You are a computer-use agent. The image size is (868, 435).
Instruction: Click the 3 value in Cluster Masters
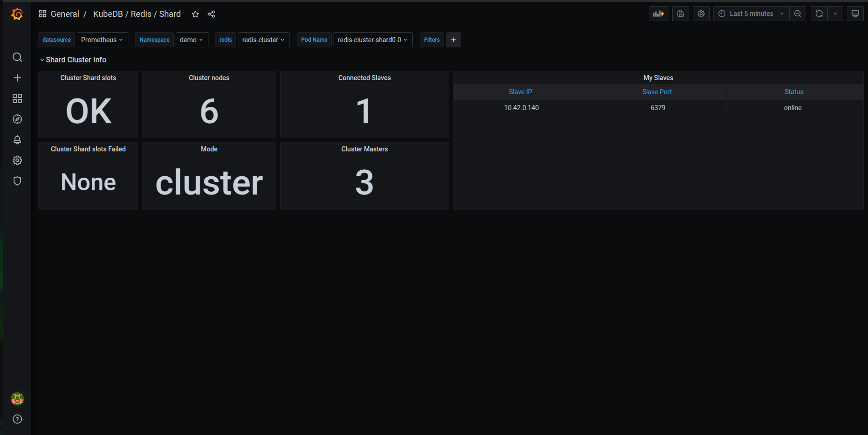[x=364, y=182]
